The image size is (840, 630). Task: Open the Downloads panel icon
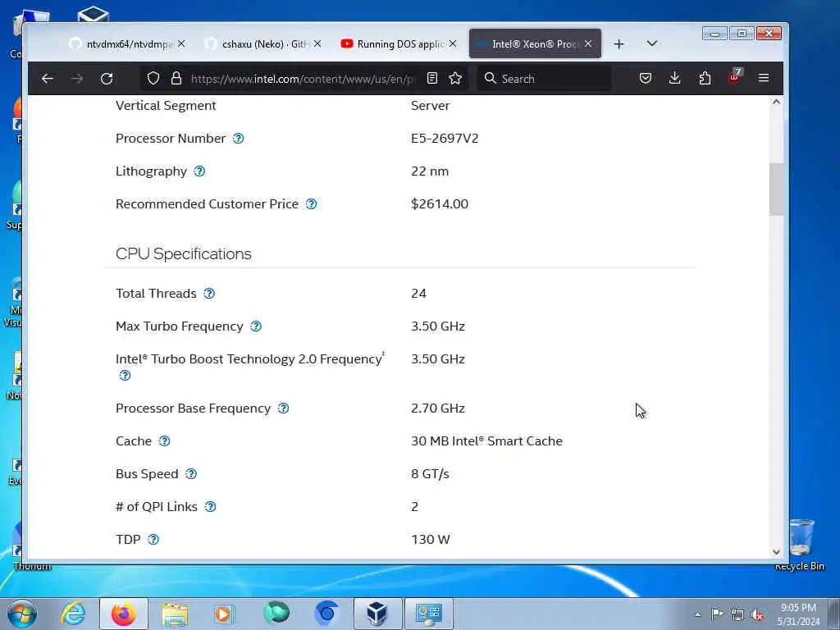tap(675, 78)
